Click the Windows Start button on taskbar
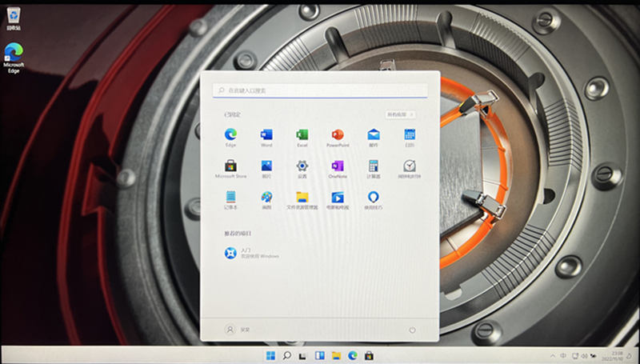This screenshot has width=640, height=364. (270, 355)
